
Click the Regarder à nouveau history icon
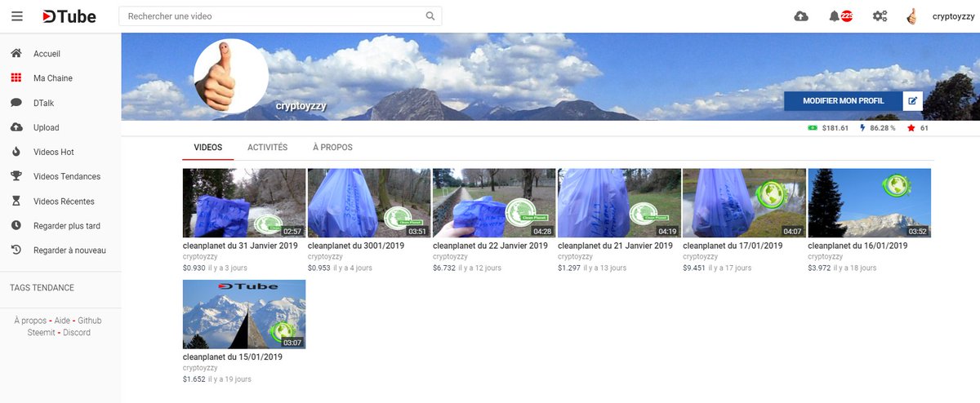[x=16, y=250]
